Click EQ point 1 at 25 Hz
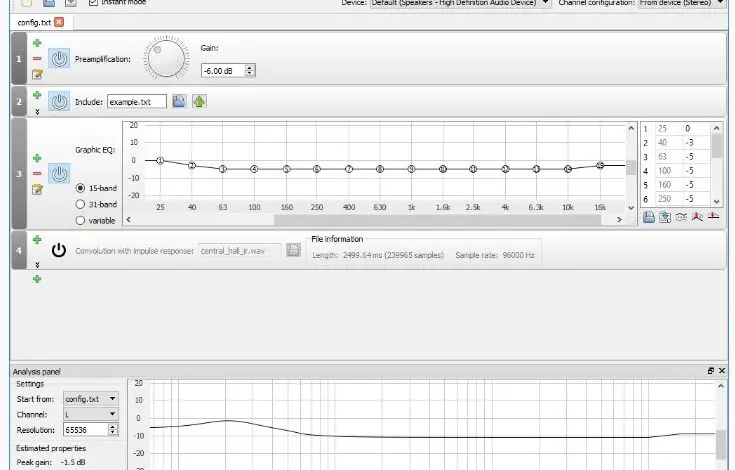 (160, 161)
